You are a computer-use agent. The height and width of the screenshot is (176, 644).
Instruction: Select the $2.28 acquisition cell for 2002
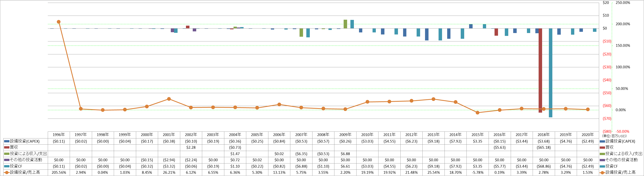coord(191,147)
